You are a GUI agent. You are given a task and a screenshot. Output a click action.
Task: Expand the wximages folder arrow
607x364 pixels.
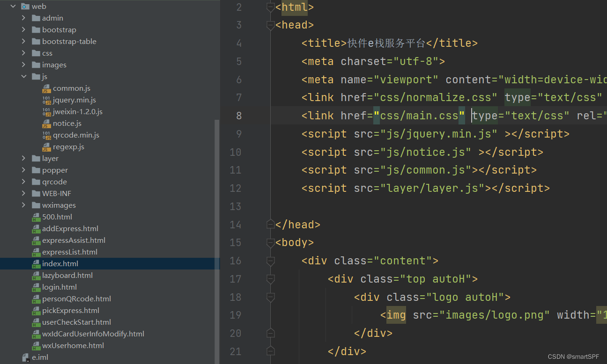pyautogui.click(x=24, y=205)
